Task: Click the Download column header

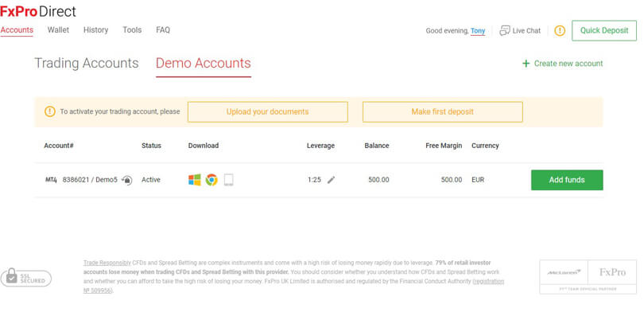Action: pos(204,146)
